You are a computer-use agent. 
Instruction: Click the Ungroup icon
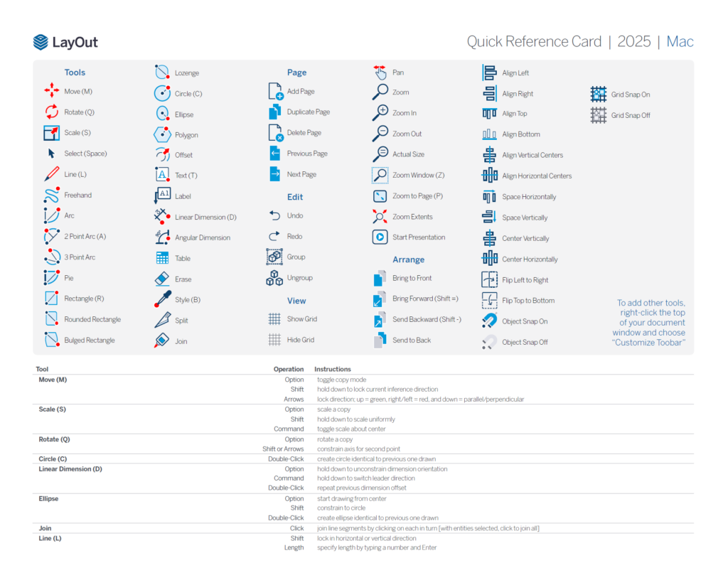(274, 278)
